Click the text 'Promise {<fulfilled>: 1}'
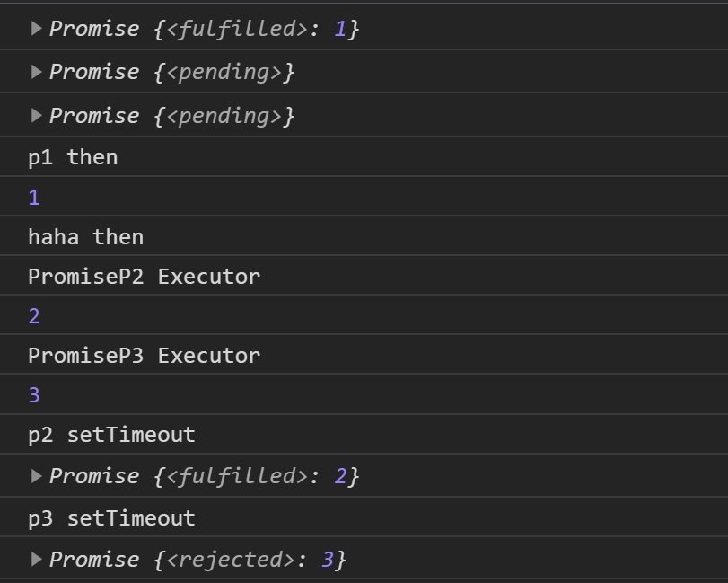Screen dimensions: 728x583 (x=205, y=29)
